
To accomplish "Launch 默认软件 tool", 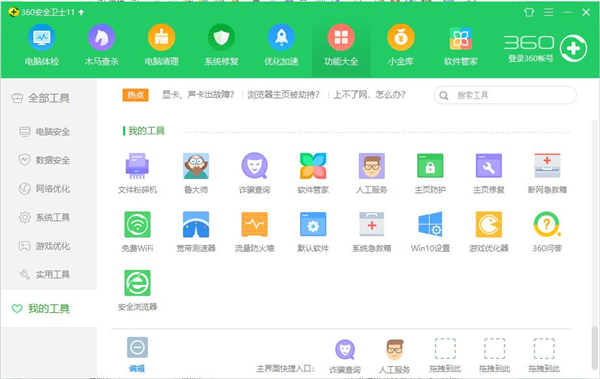I will [x=313, y=232].
